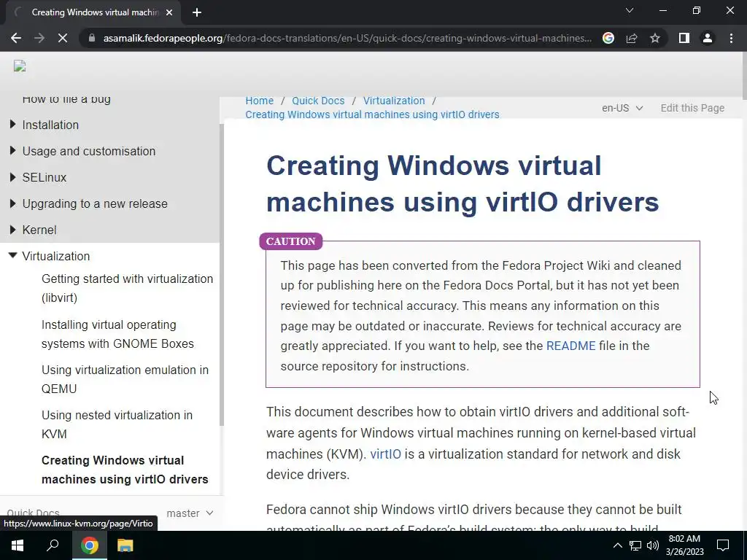747x560 pixels.
Task: Expand the Kernel section
Action: point(13,230)
